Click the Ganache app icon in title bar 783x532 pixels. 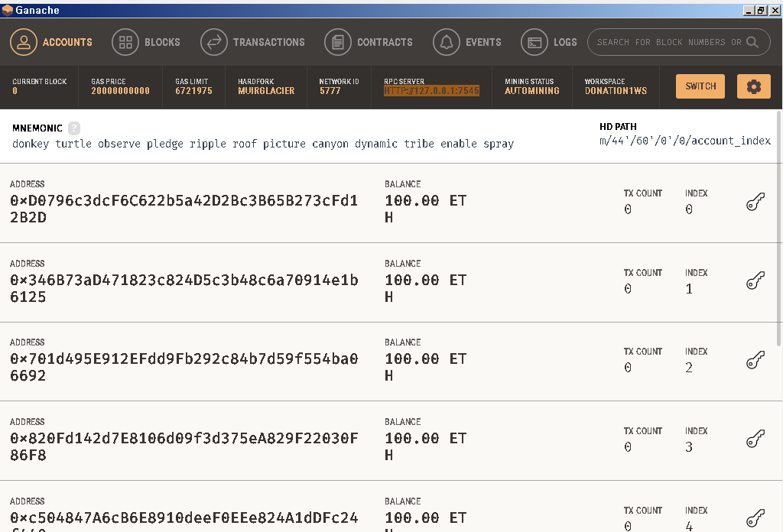point(8,10)
